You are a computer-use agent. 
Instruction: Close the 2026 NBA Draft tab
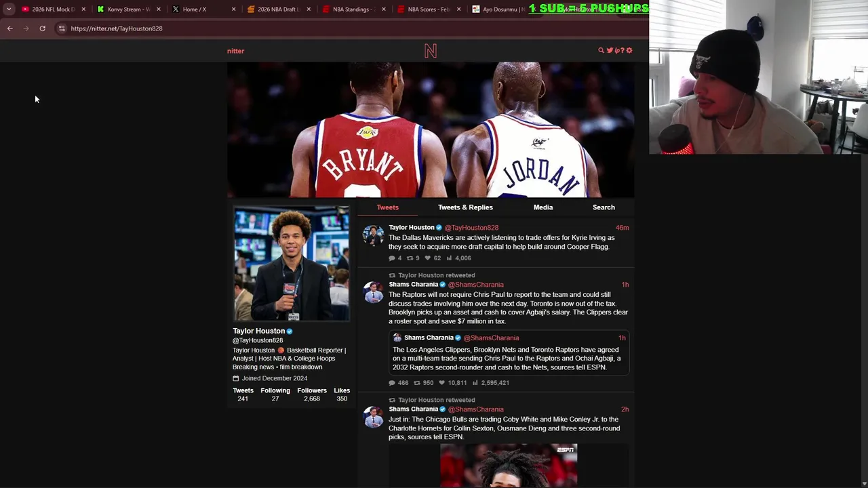[309, 9]
